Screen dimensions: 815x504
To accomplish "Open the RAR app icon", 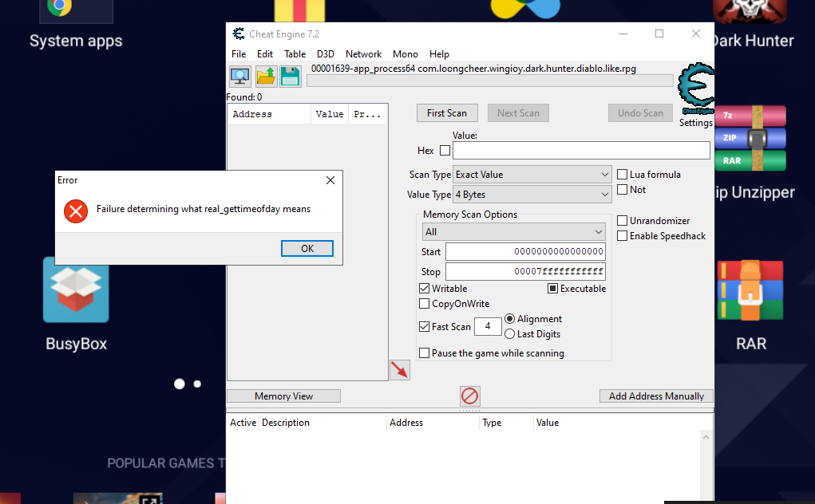I will pyautogui.click(x=750, y=290).
